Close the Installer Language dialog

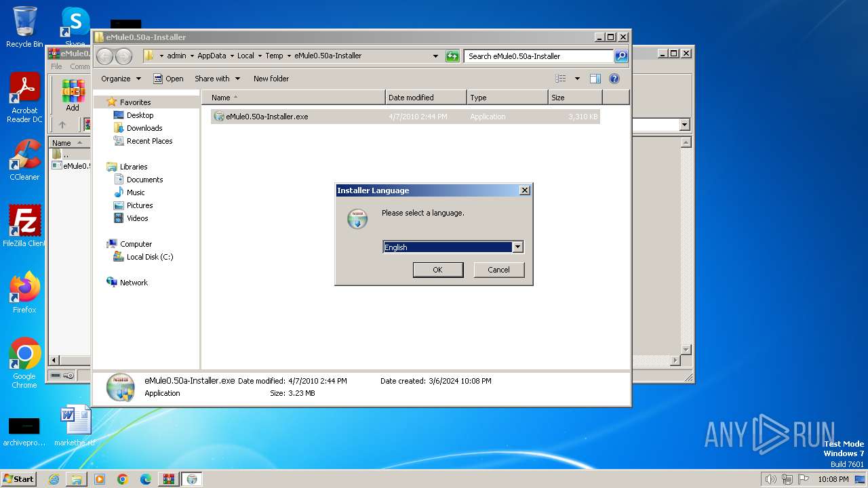coord(524,190)
